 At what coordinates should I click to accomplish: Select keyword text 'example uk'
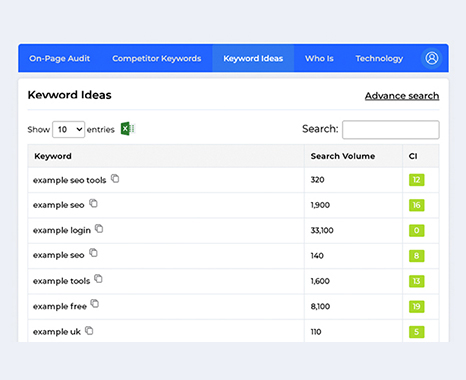click(x=57, y=332)
